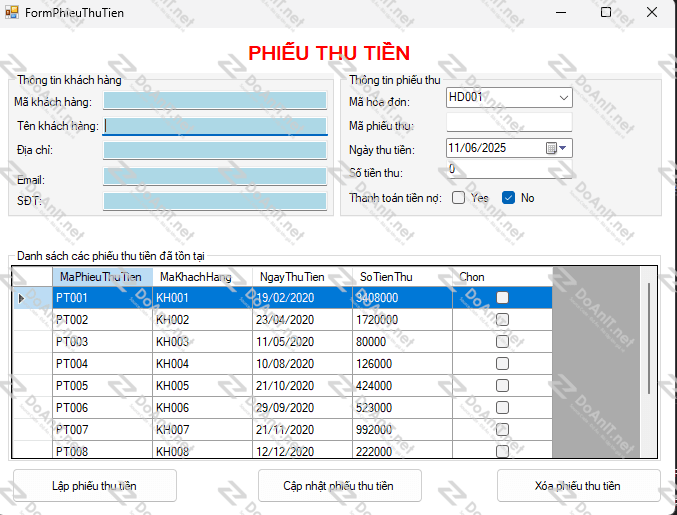Viewport: 677px width, 515px height.
Task: Click Lập phiếu thu tiền button
Action: (x=95, y=486)
